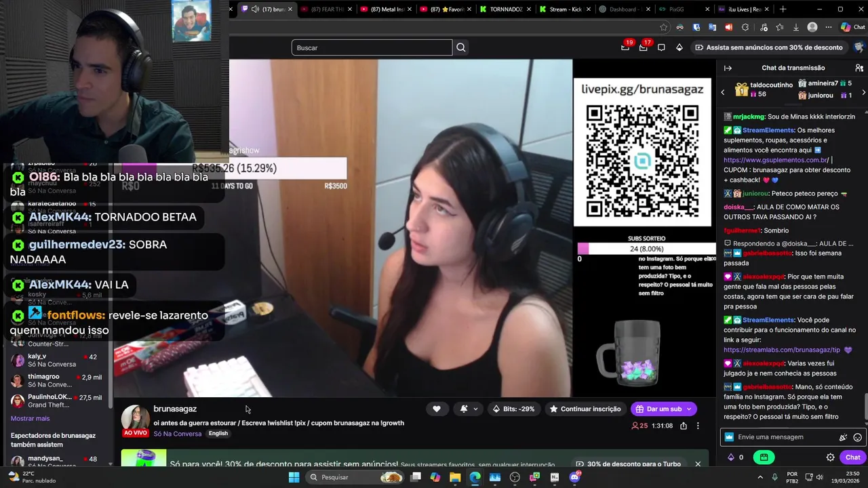Open browser downloads icon
This screenshot has height=488, width=868.
coord(796,27)
